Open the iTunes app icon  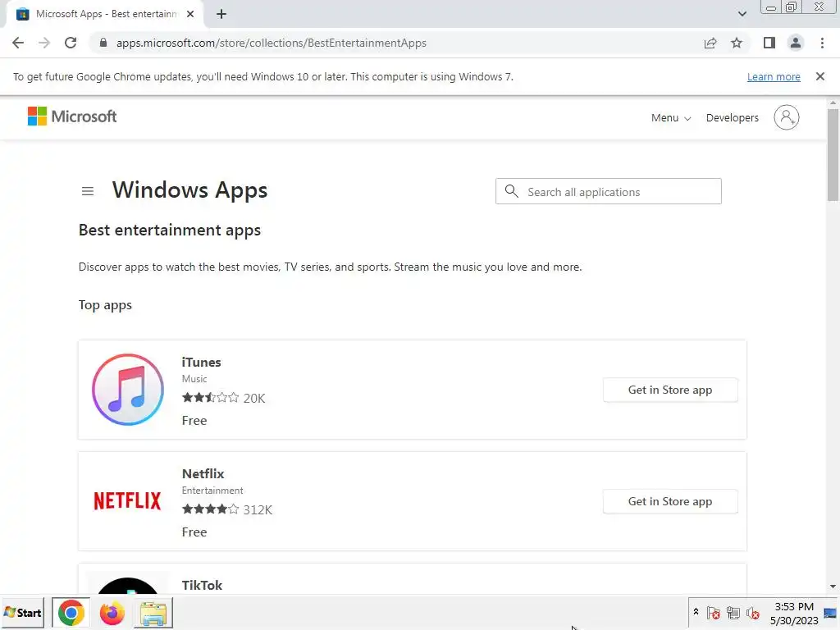(x=128, y=390)
